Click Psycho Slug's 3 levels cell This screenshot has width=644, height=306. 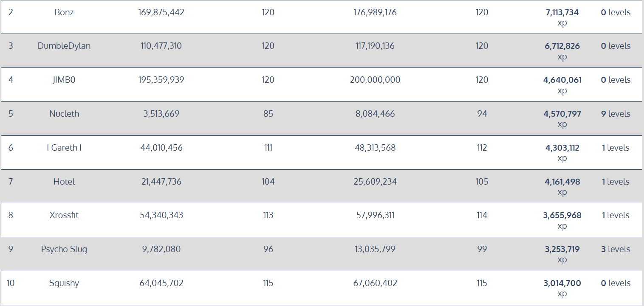click(616, 249)
